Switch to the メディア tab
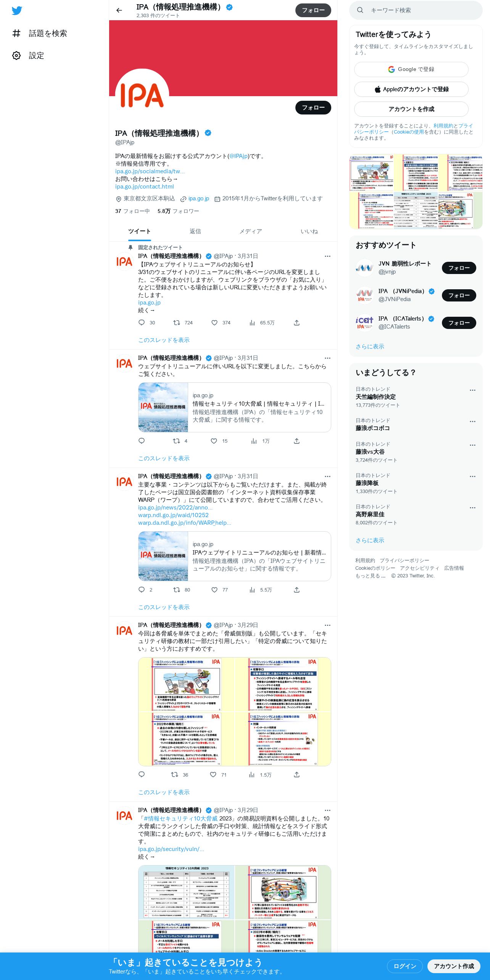The height and width of the screenshot is (980, 490). (x=251, y=231)
